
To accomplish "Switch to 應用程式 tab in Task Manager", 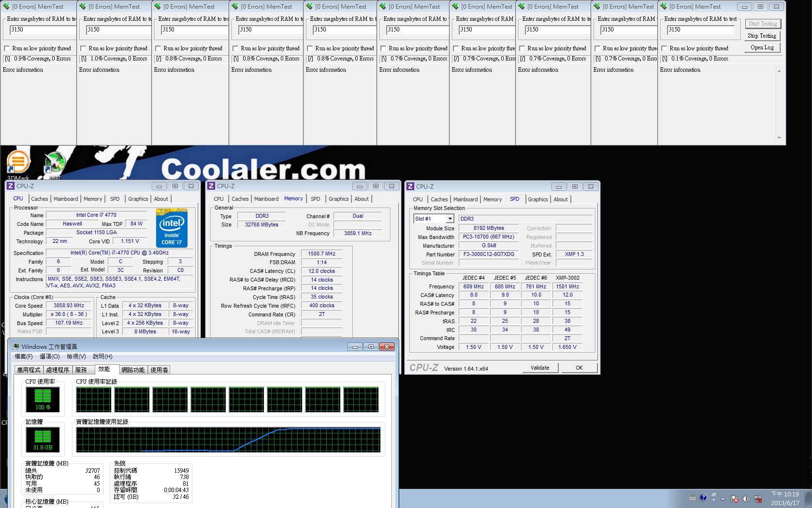I will coord(29,370).
